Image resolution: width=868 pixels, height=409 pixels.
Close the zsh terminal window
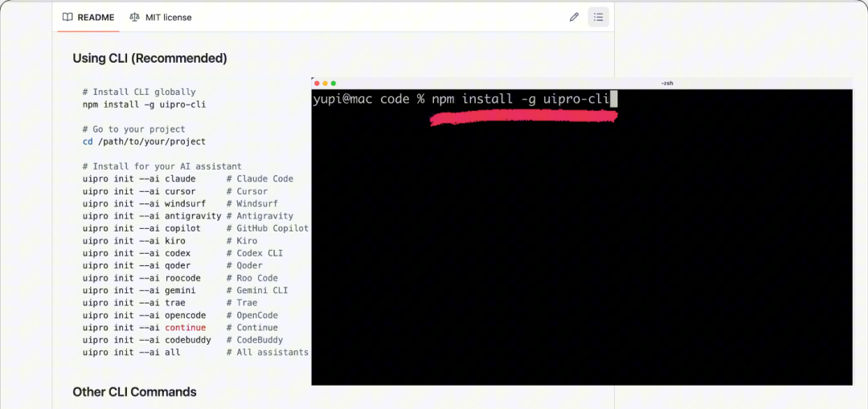(317, 83)
